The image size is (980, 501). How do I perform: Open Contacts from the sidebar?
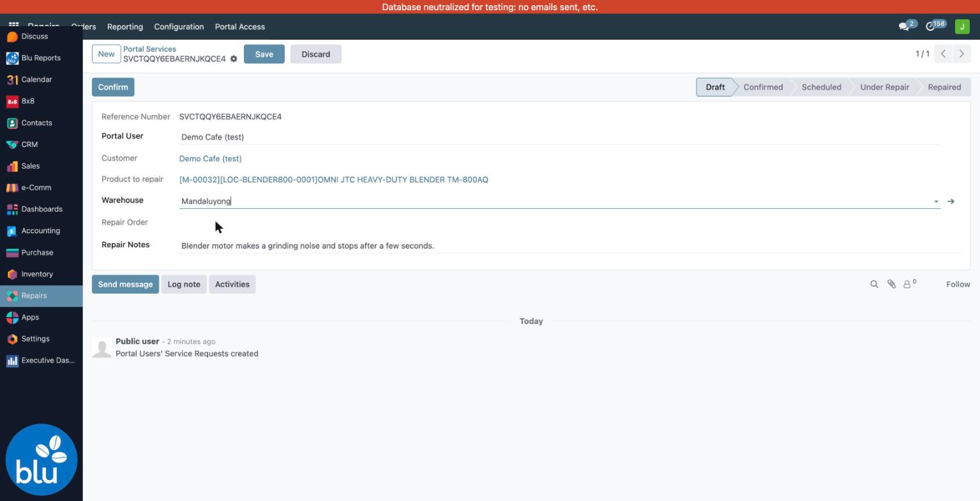pos(41,123)
